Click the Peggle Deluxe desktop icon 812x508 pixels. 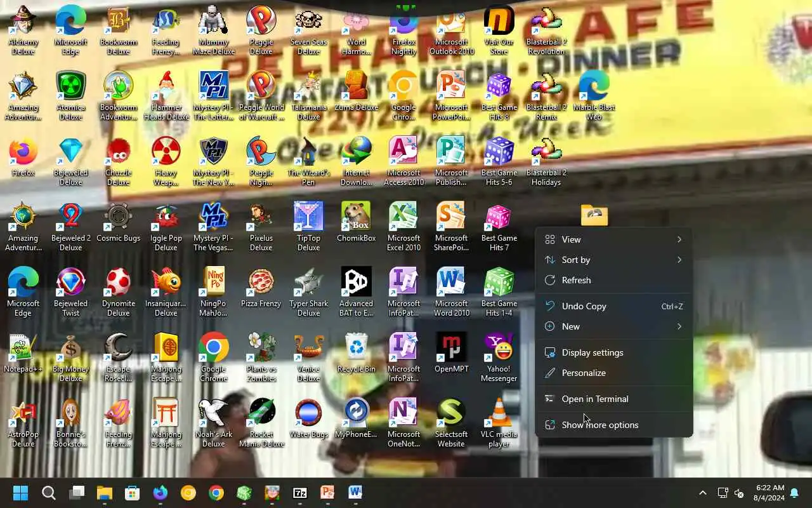(261, 30)
